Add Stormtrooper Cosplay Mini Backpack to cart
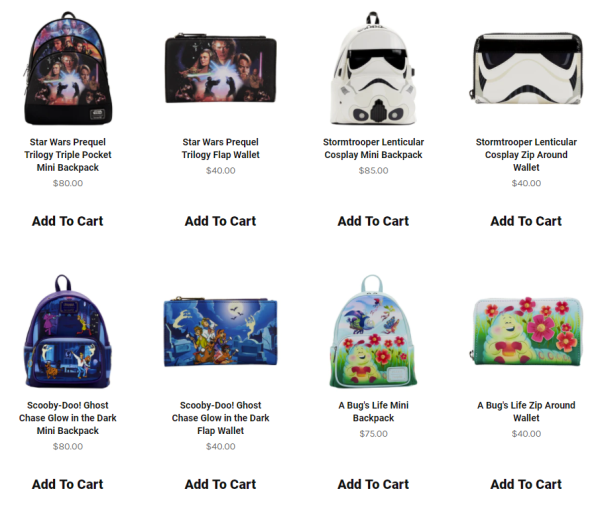600x507 pixels. (373, 221)
